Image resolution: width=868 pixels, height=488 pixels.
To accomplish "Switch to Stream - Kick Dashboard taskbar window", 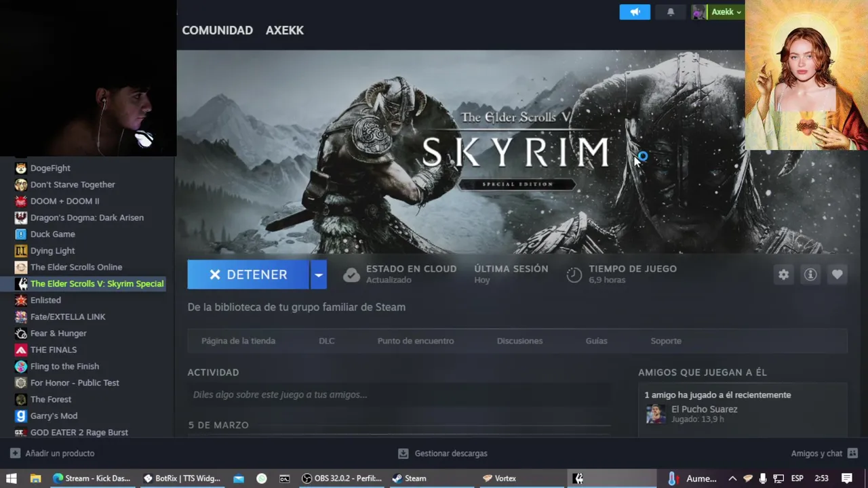I will [92, 479].
